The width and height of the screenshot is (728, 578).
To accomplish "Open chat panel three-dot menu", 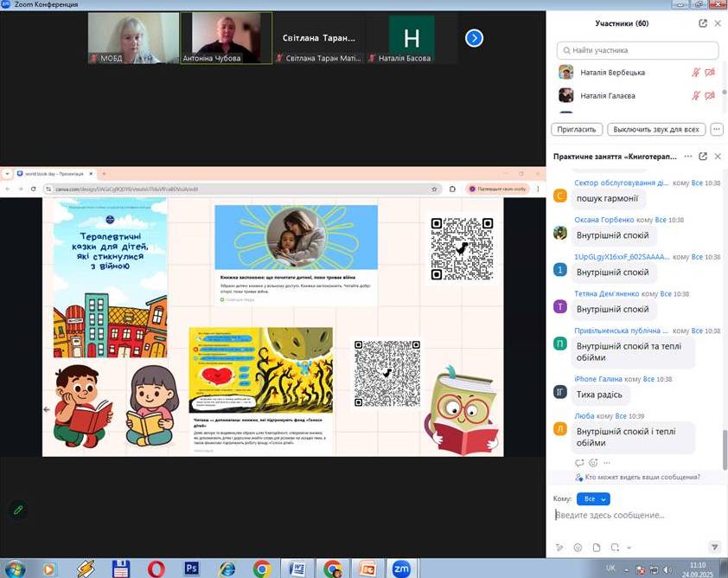I will 688,157.
